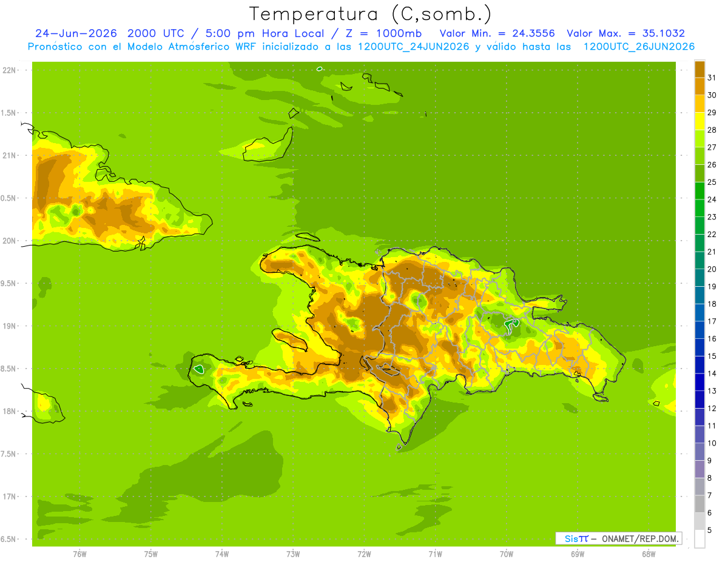Screen dimensions: 728x562
Task: Click color scale label "28"
Action: [712, 130]
